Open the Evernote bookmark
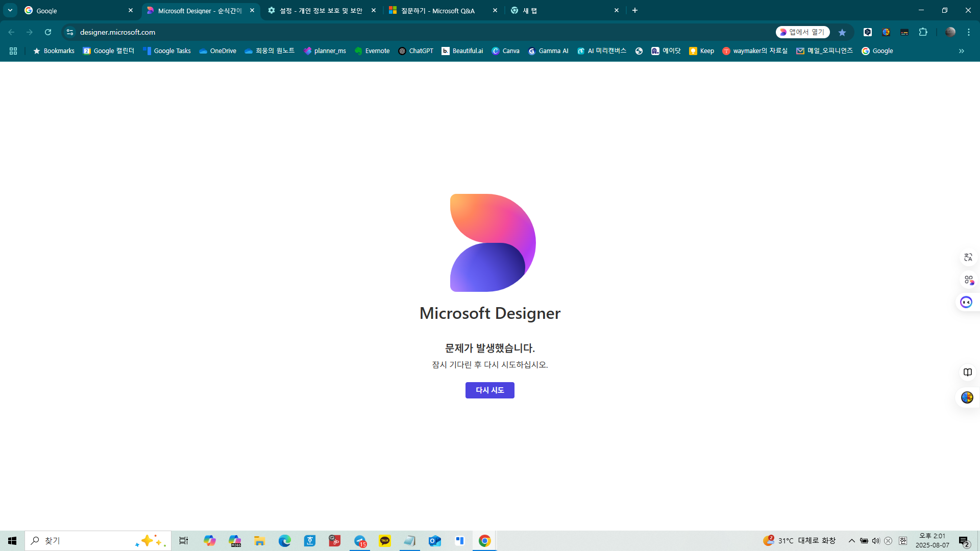 pos(372,51)
